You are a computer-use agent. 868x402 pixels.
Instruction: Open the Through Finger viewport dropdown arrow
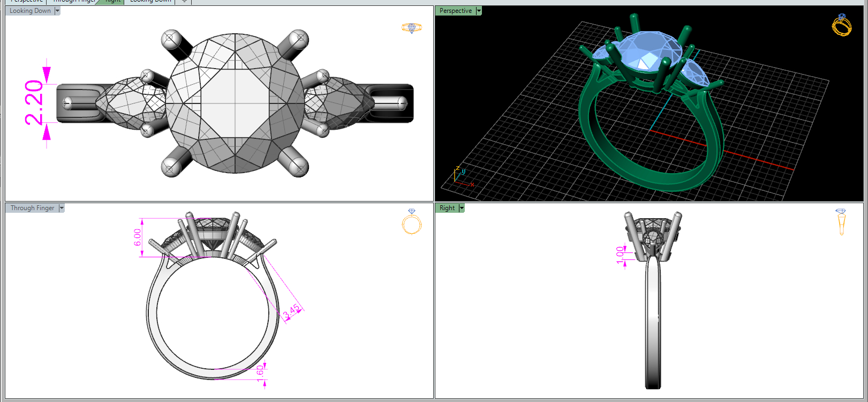62,208
